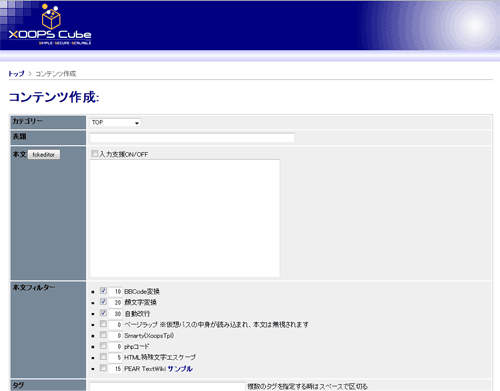Enable the Smarty(XoopsTpl) filter checkbox
500x391 pixels.
click(x=103, y=335)
